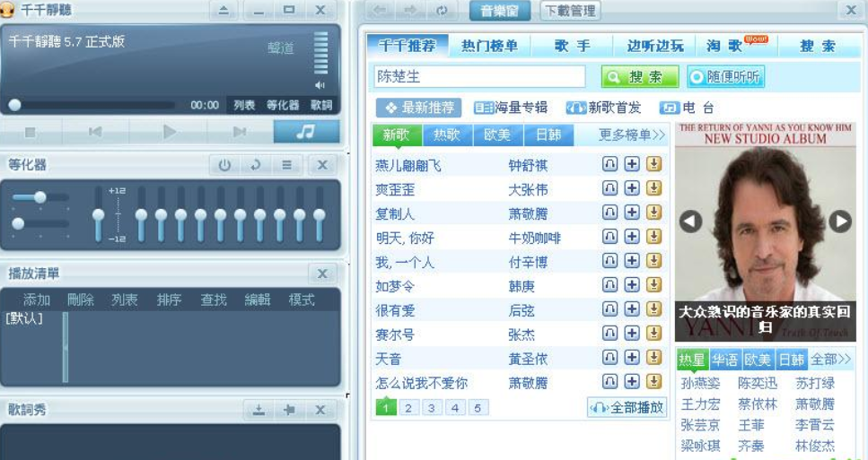The height and width of the screenshot is (460, 868).
Task: Listen to 明天, 你好 via headphone icon
Action: [x=609, y=237]
